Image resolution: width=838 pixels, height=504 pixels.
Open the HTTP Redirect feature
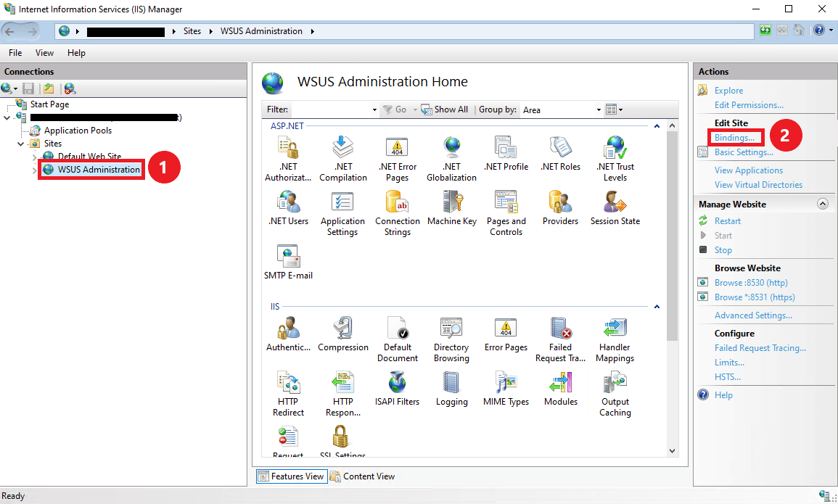(x=288, y=394)
